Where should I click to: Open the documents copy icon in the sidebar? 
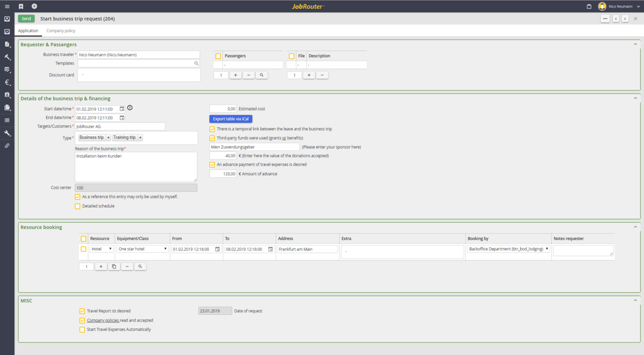pos(7,107)
